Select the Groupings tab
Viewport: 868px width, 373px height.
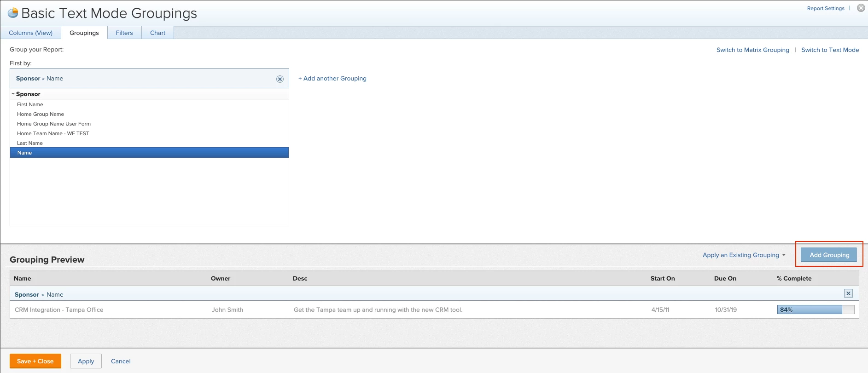[84, 33]
